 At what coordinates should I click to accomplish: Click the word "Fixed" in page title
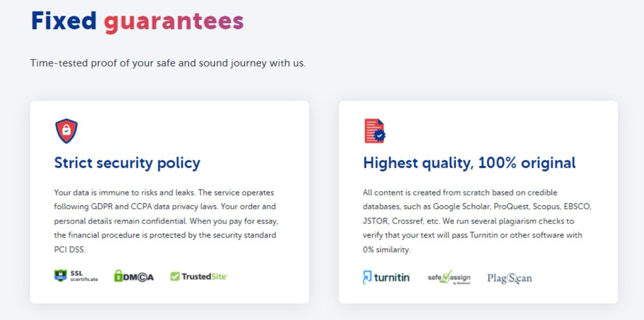point(64,21)
